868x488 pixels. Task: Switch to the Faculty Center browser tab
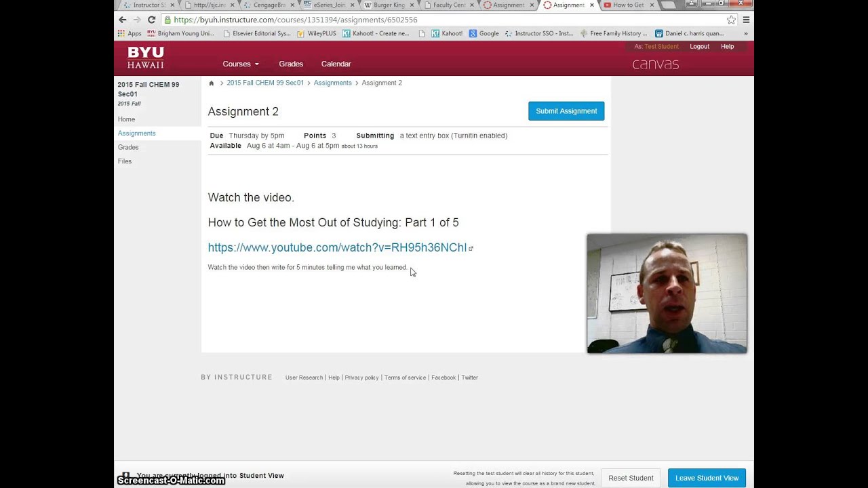coord(449,5)
